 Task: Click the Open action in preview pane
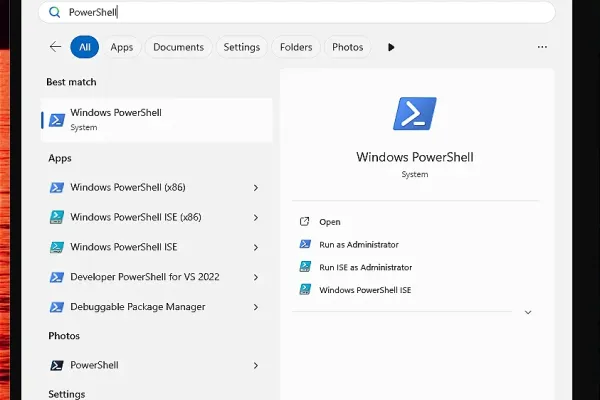click(329, 222)
